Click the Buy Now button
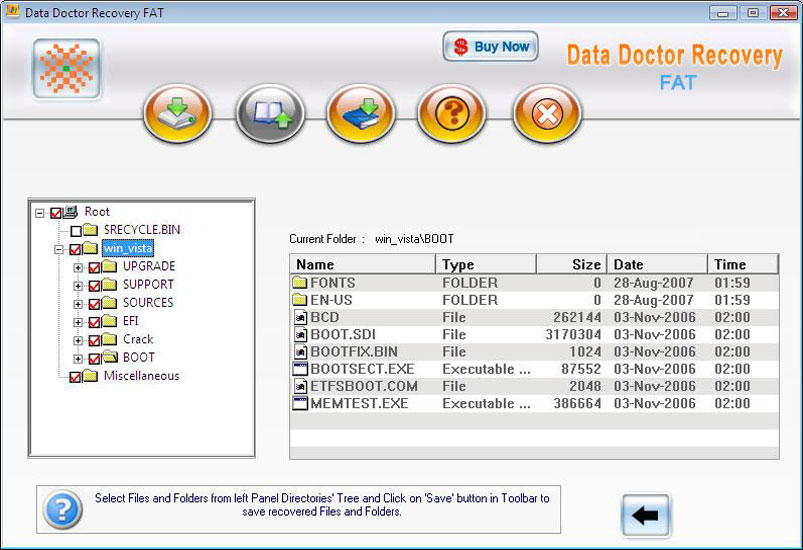This screenshot has height=550, width=803. pyautogui.click(x=490, y=47)
